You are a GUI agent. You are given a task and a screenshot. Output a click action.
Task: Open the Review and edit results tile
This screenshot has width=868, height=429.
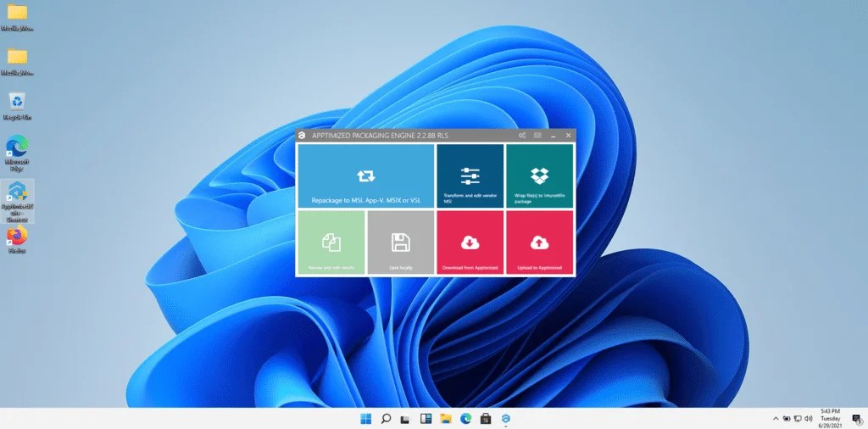[x=331, y=242]
